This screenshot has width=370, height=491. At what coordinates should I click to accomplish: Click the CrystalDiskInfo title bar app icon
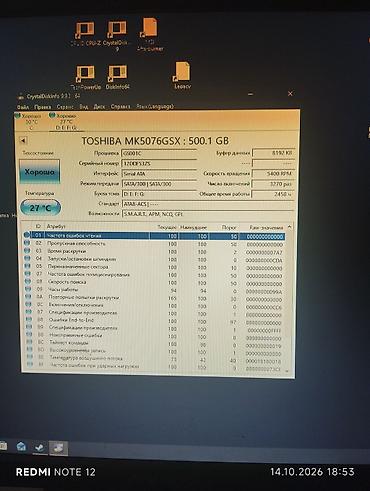[21, 96]
